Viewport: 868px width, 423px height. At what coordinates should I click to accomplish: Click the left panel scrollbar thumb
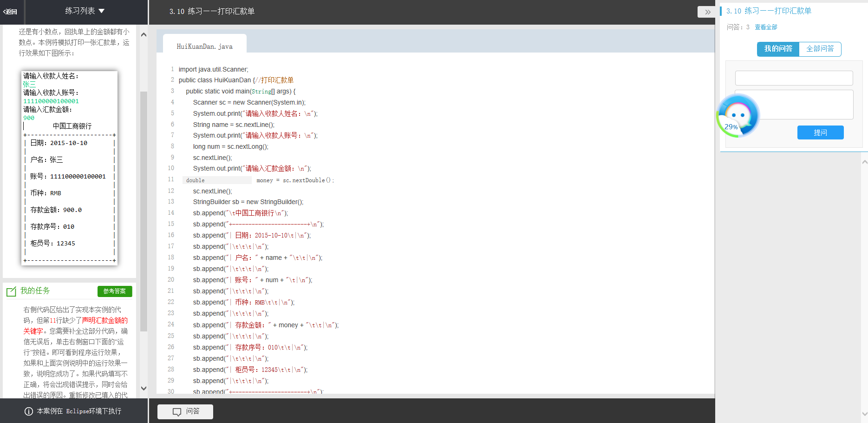144,211
